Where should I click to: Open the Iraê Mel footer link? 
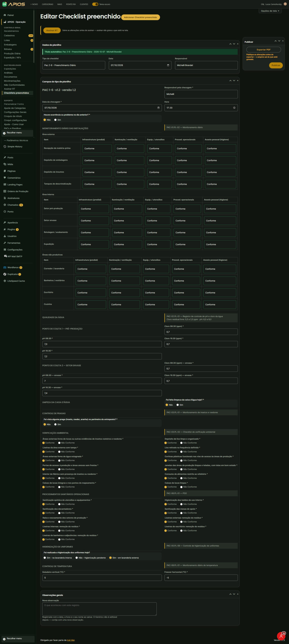71,640
